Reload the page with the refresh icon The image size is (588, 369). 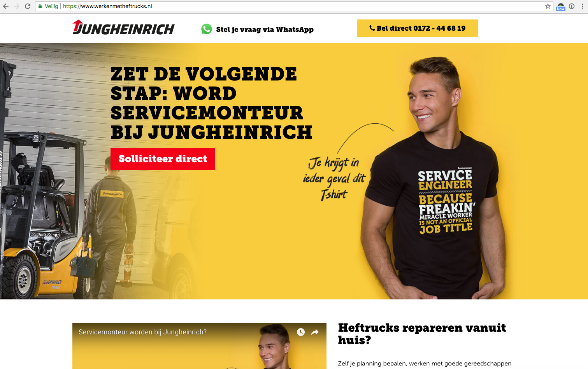click(28, 6)
